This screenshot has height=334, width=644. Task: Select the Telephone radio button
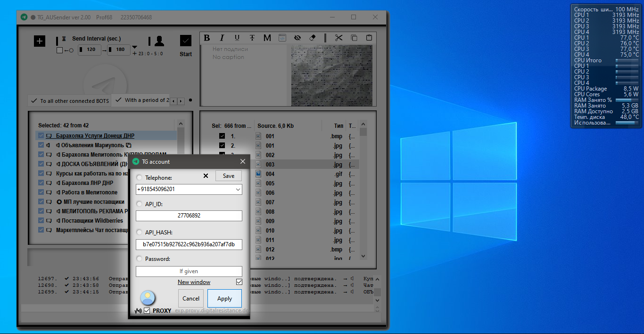(139, 178)
